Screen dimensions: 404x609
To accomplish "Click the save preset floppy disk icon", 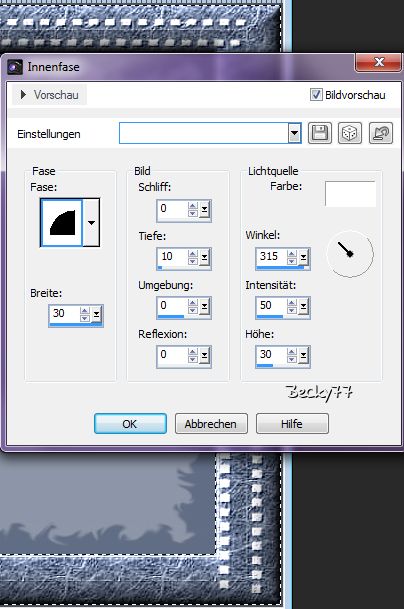I will 320,133.
